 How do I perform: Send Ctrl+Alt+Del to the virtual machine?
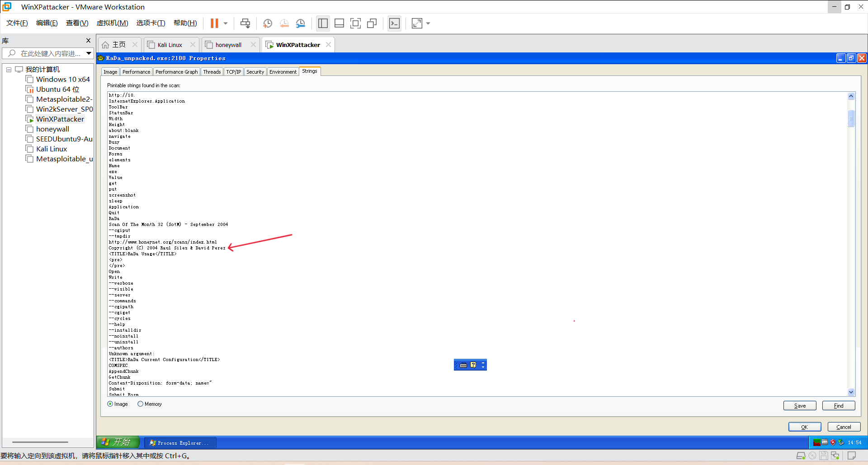pos(245,23)
